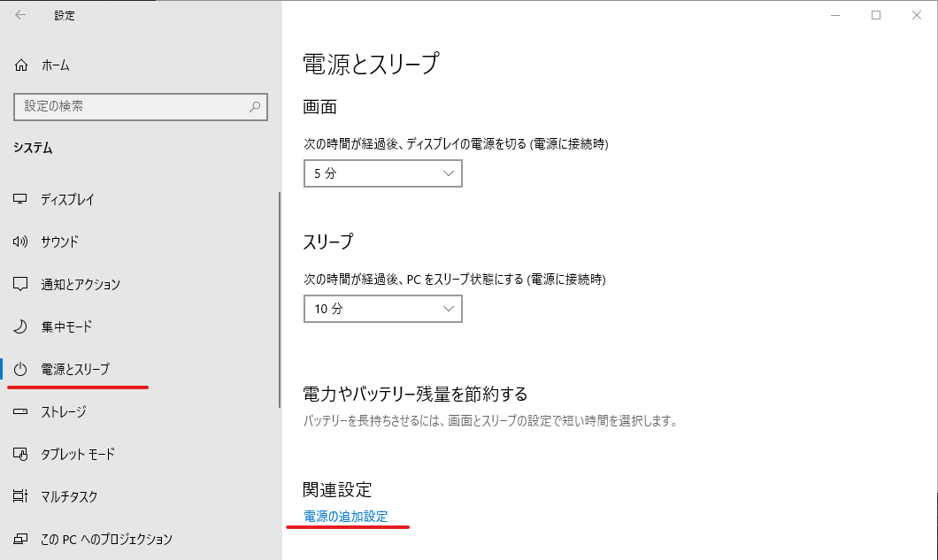This screenshot has width=938, height=560.
Task: Click the notifications speech bubble icon
Action: point(20,284)
